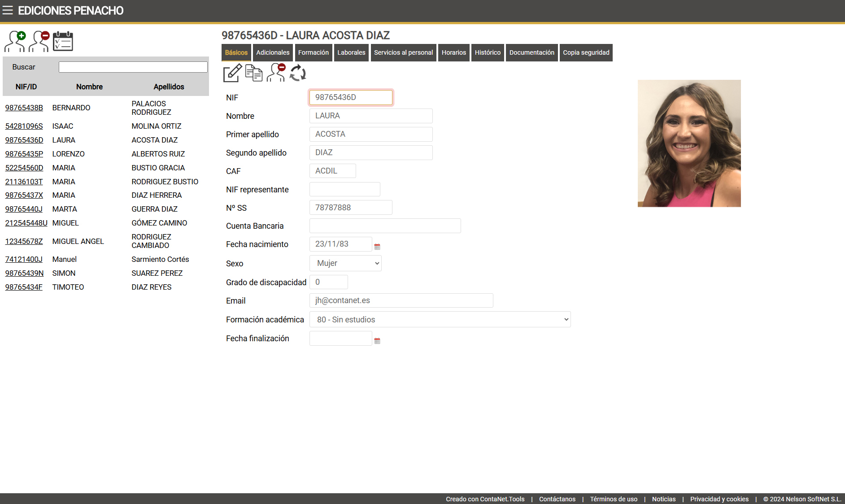This screenshot has height=504, width=845.
Task: Open Términos de uso link
Action: point(614,499)
